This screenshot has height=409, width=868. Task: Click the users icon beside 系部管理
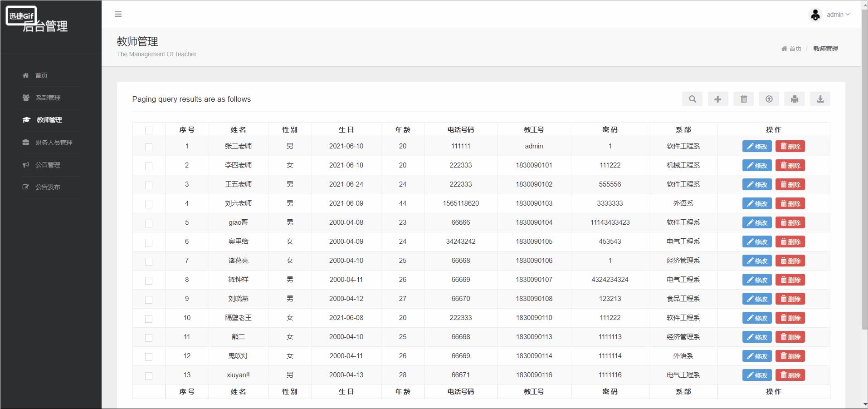(26, 98)
